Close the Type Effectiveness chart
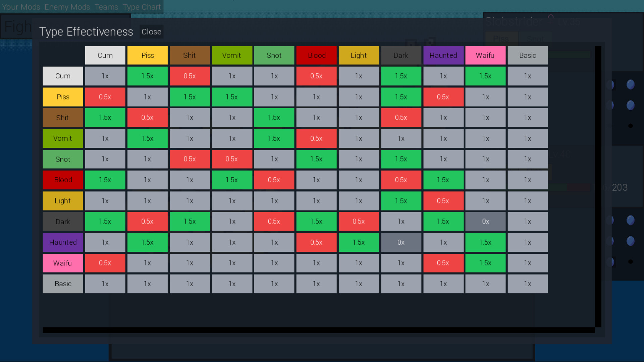The image size is (644, 362). pyautogui.click(x=151, y=32)
